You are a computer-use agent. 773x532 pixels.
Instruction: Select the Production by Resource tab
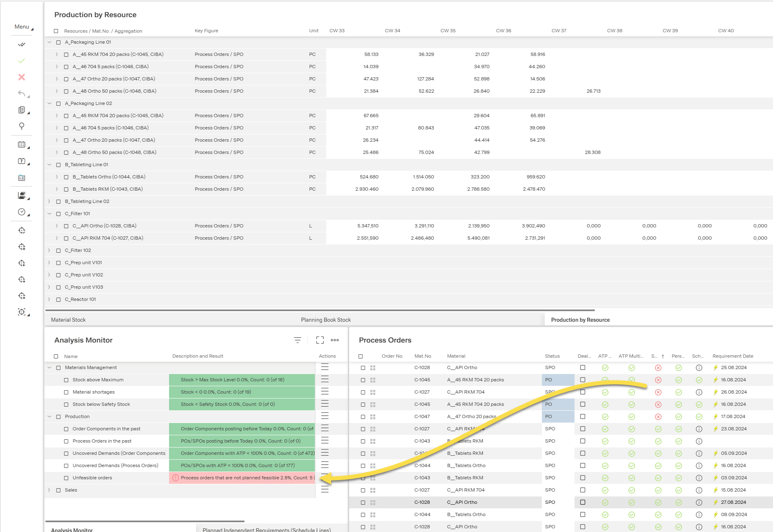[580, 320]
